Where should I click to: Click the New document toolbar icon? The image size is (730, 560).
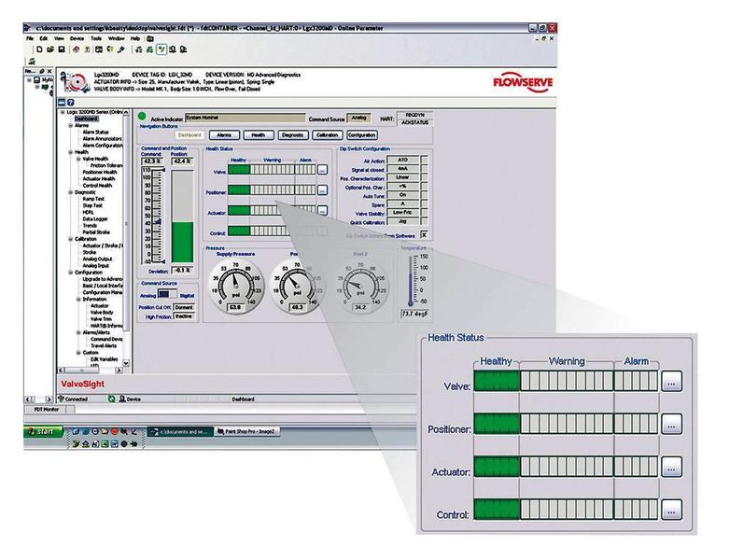tap(39, 49)
